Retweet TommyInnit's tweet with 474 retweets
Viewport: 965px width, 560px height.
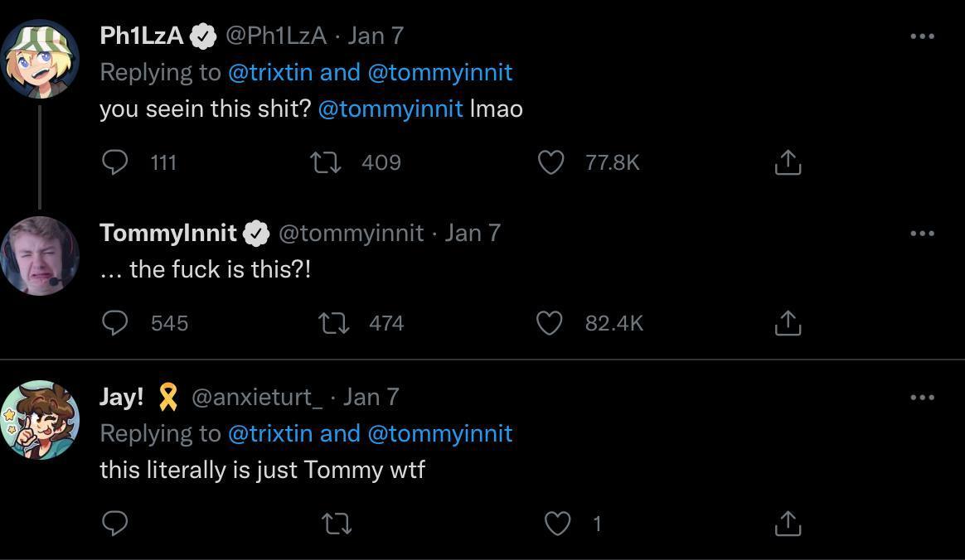click(x=334, y=323)
